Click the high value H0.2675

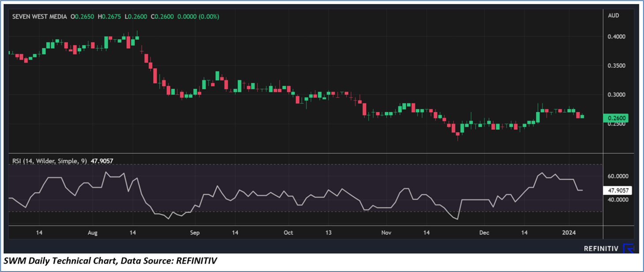click(110, 16)
